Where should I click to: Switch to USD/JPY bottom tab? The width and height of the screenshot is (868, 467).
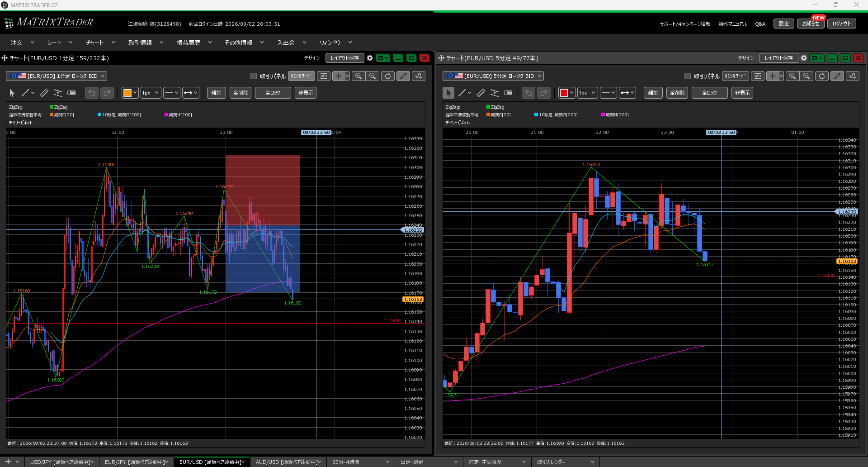61,462
